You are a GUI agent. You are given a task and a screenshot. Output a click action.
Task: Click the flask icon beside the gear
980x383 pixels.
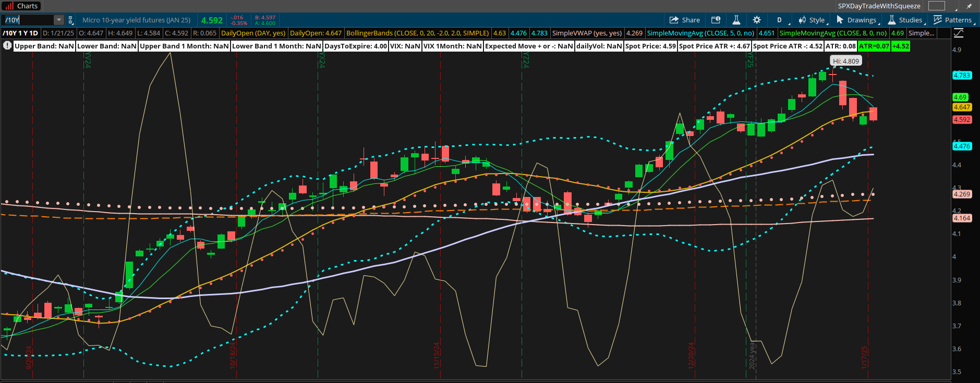point(736,20)
